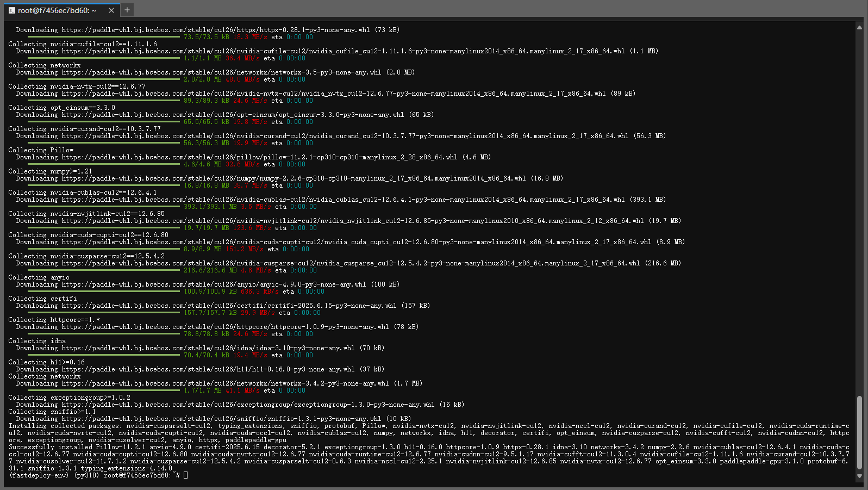The width and height of the screenshot is (868, 490).
Task: Open a new terminal tab with plus
Action: coord(127,10)
